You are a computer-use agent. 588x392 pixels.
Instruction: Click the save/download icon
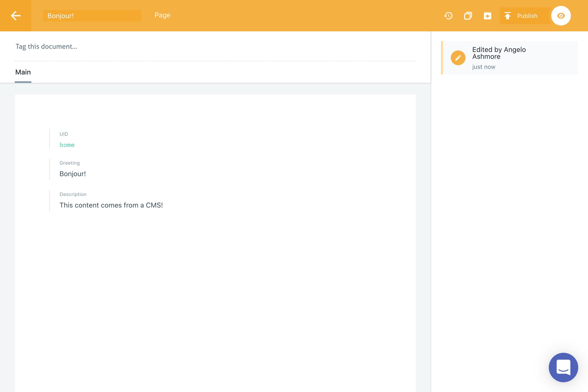(x=487, y=16)
